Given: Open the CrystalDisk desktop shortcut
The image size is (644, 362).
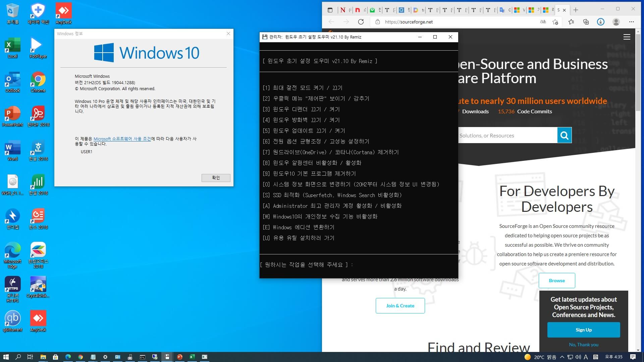Looking at the screenshot, I should pyautogui.click(x=38, y=287).
